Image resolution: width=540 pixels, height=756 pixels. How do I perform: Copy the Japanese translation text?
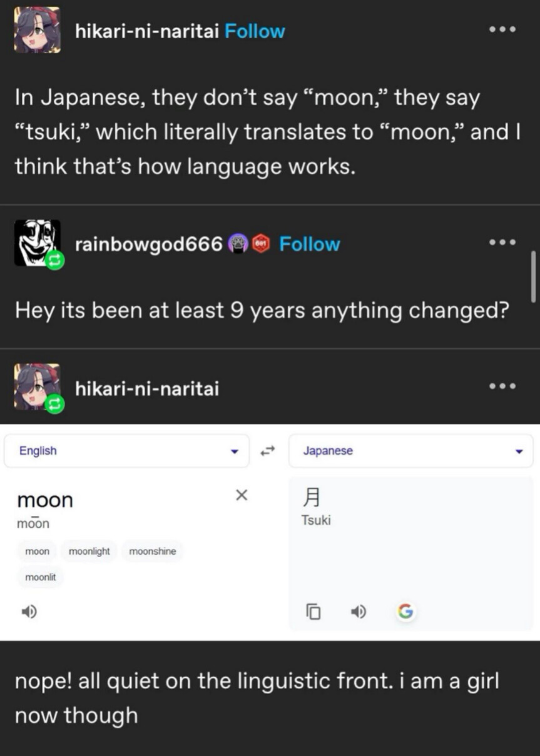(313, 612)
